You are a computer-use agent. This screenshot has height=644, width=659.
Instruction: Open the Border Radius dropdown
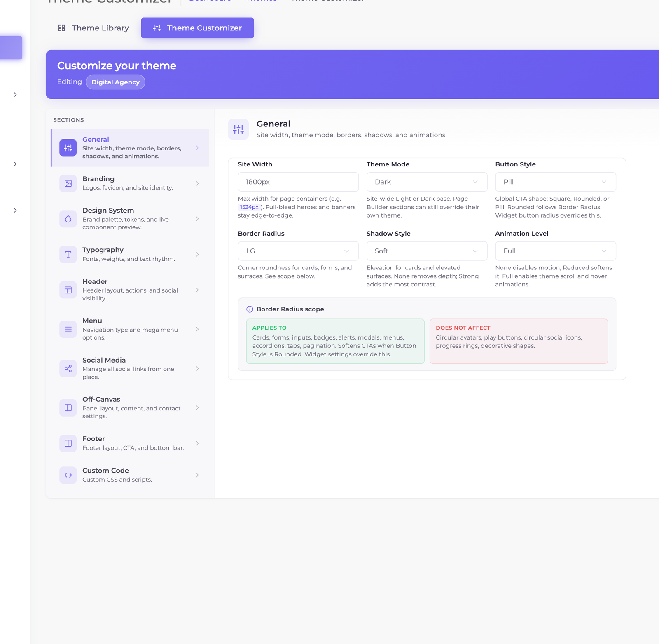[x=298, y=251]
